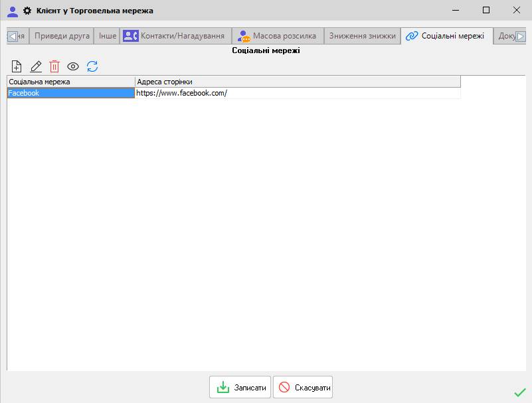This screenshot has width=532, height=403.
Task: Sort by Соціальна мережа column header
Action: coord(70,82)
